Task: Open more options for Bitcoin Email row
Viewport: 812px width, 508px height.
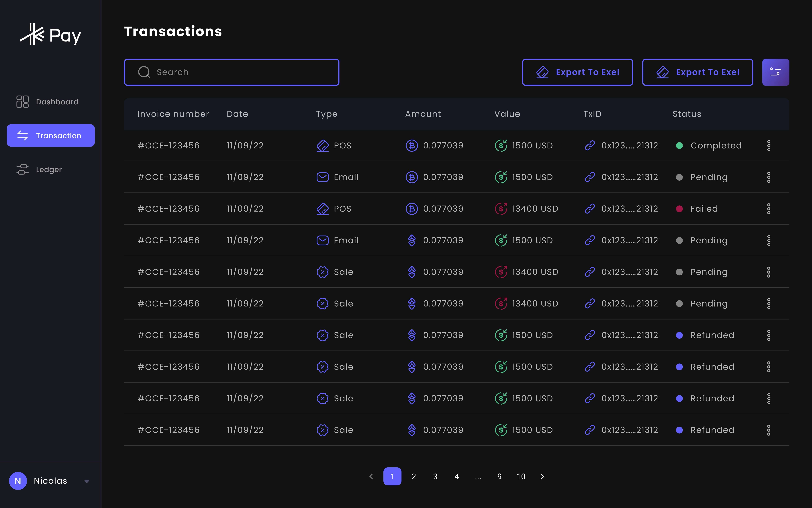Action: pos(768,177)
